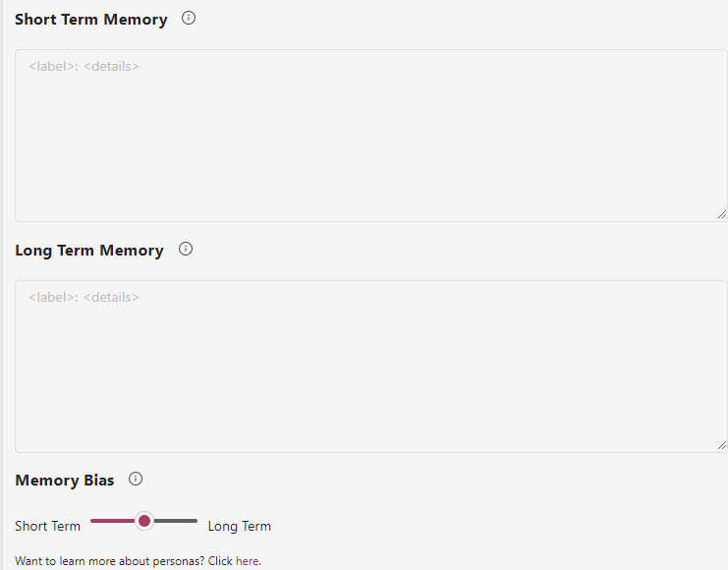
Task: Focus the Short Term Memory text area
Action: (371, 136)
